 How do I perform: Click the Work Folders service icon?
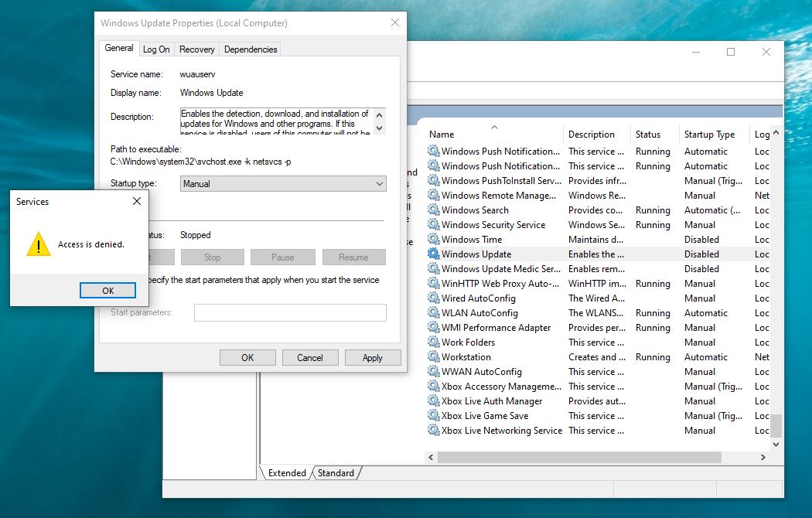point(434,342)
